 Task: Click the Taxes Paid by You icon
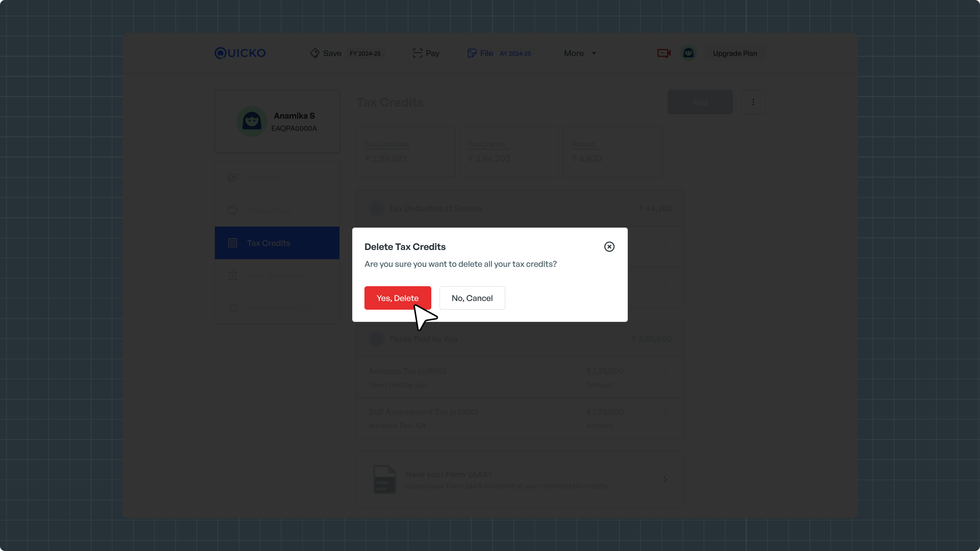377,339
